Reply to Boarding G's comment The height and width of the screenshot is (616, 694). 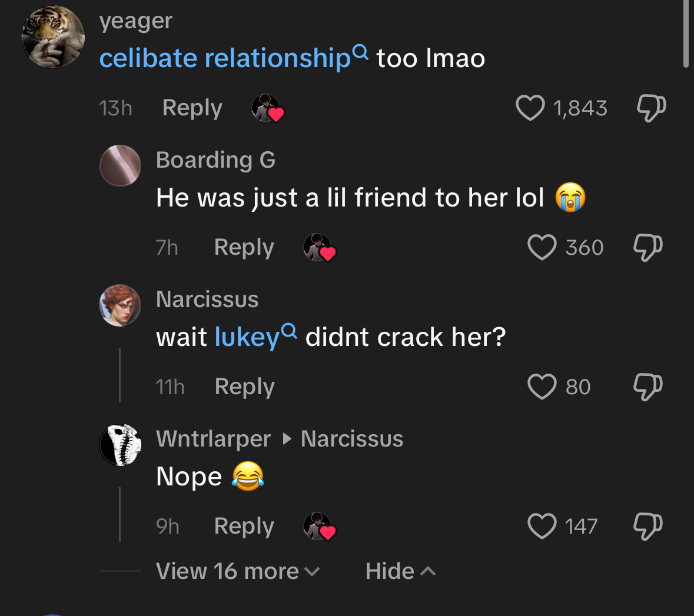[x=244, y=247]
